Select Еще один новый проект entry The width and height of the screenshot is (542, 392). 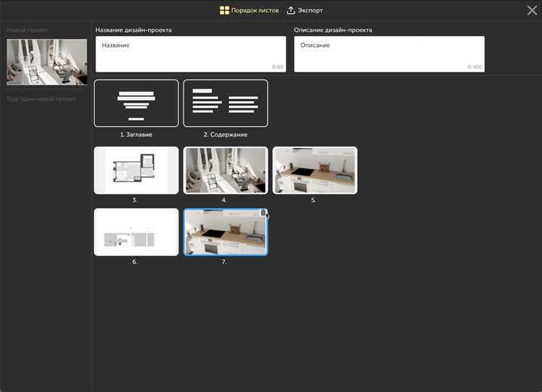(41, 99)
